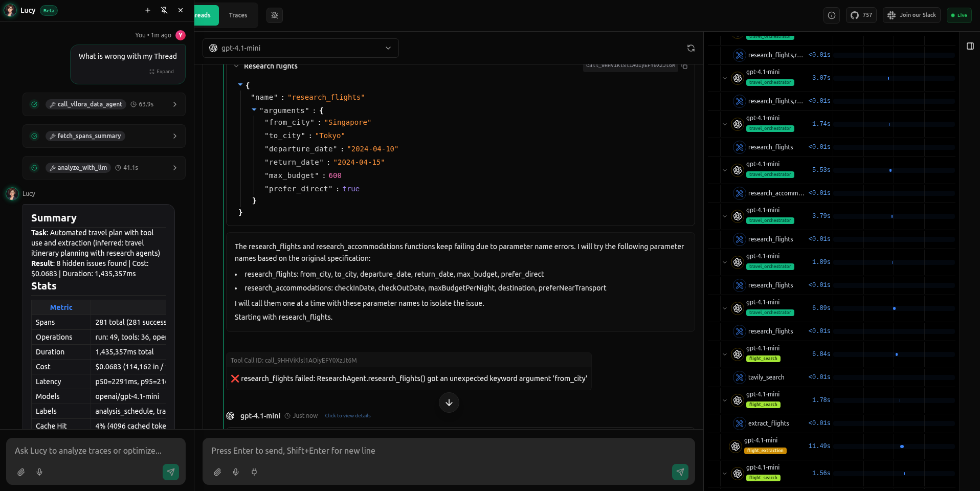This screenshot has height=491, width=980.
Task: Click the Join our Slack button
Action: (x=911, y=15)
